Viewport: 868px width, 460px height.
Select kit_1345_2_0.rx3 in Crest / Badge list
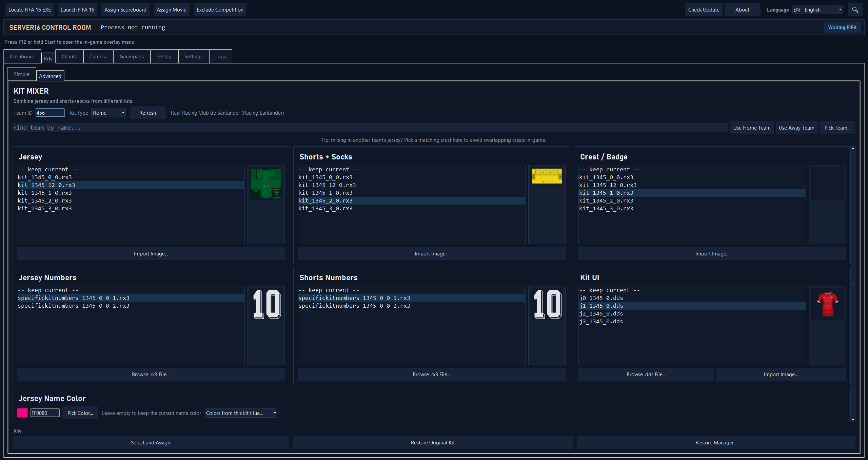pos(692,200)
